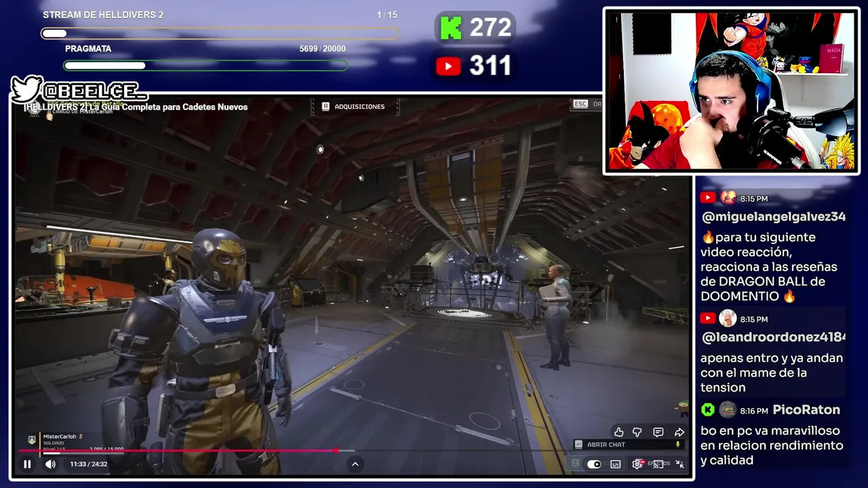The width and height of the screenshot is (868, 488).
Task: Click the green microphone icon
Action: coord(677,445)
